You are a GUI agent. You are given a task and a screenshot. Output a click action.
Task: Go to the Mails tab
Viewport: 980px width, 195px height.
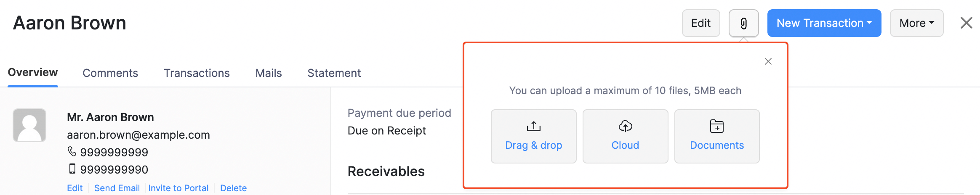click(x=269, y=73)
